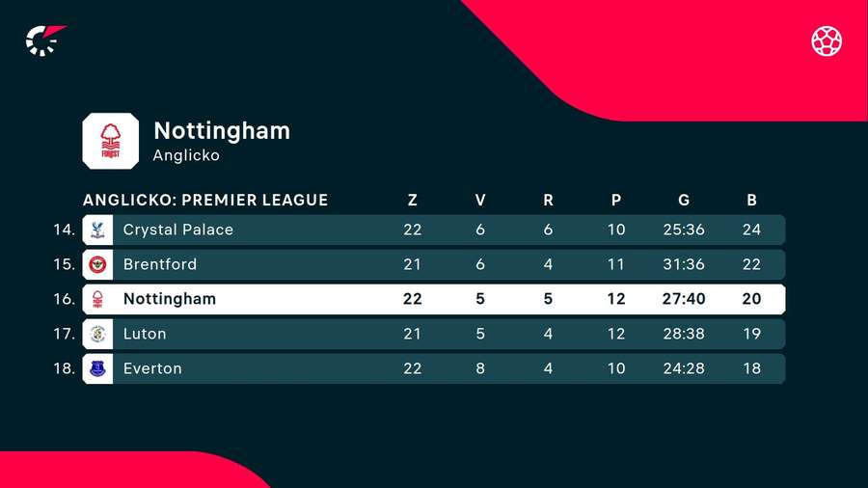Screen dimensions: 868x488
Task: Sort by the B points column header
Action: [751, 201]
